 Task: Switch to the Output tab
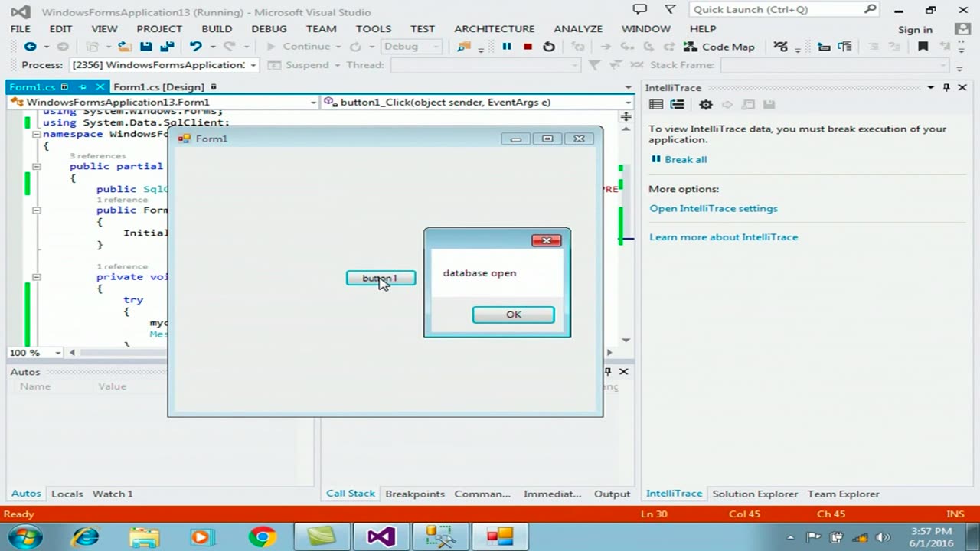coord(612,494)
